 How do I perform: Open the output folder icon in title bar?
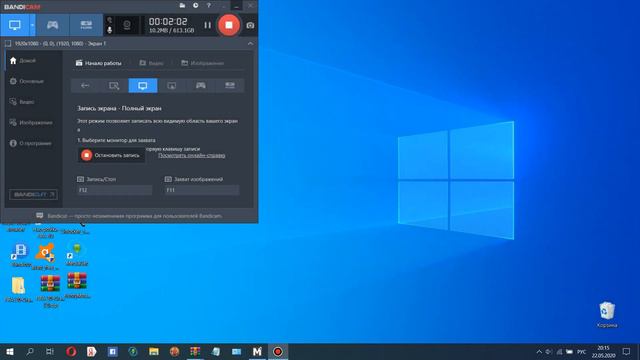182,6
